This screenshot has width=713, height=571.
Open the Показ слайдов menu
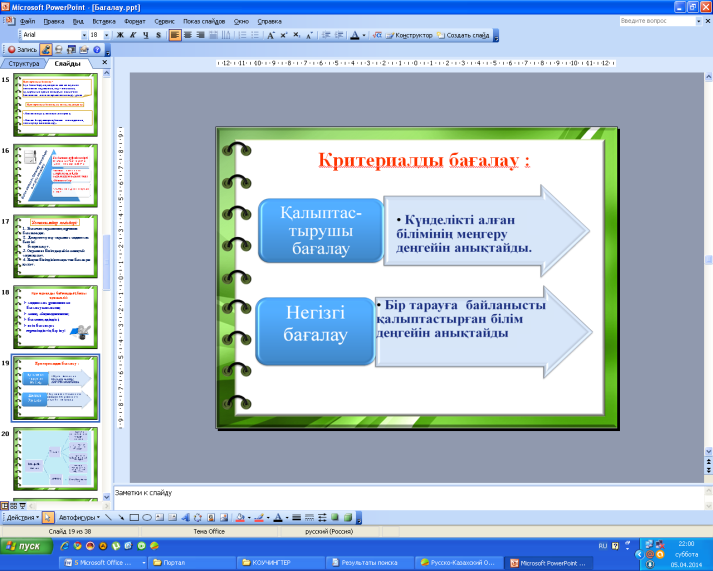pyautogui.click(x=204, y=21)
